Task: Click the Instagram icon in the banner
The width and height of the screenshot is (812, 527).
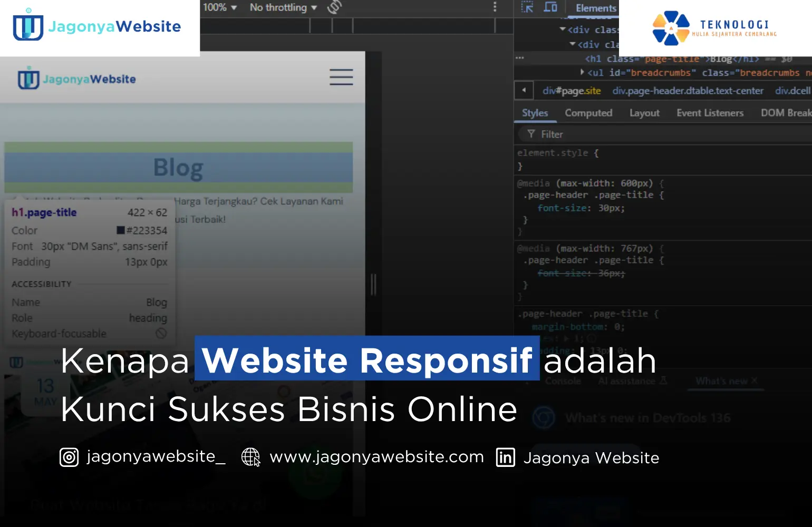Action: [x=69, y=457]
